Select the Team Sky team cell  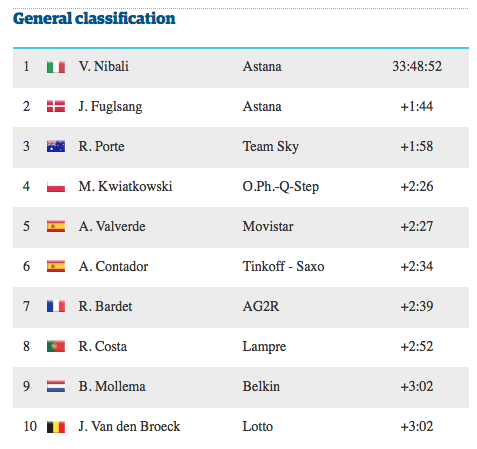point(270,147)
